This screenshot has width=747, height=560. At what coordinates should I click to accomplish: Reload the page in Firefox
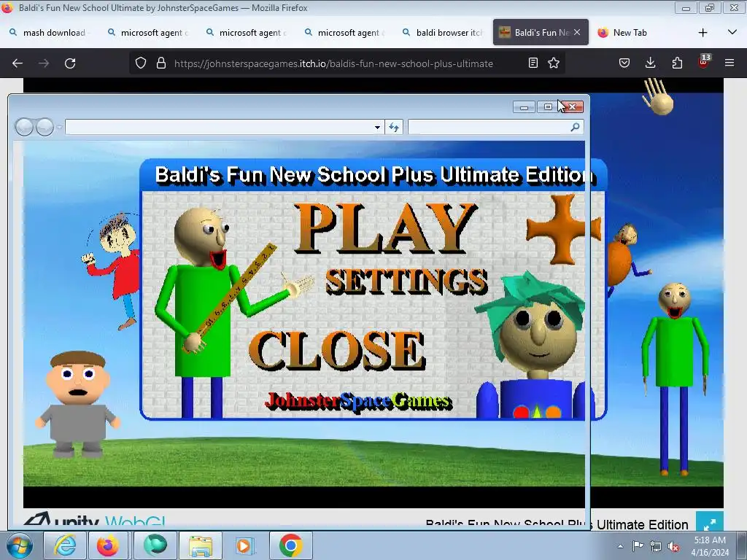[x=70, y=63]
